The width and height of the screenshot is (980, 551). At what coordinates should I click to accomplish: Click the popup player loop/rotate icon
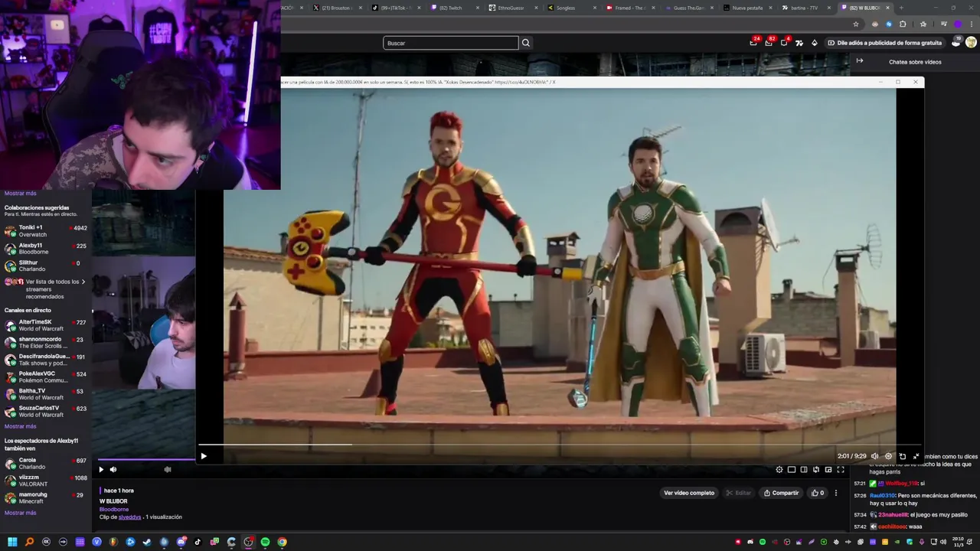pyautogui.click(x=902, y=456)
